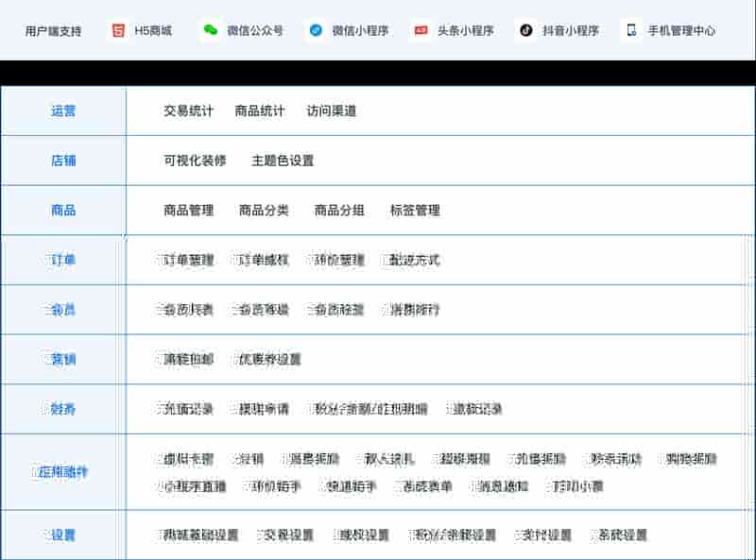Select the 设置 category cell

coord(63,535)
